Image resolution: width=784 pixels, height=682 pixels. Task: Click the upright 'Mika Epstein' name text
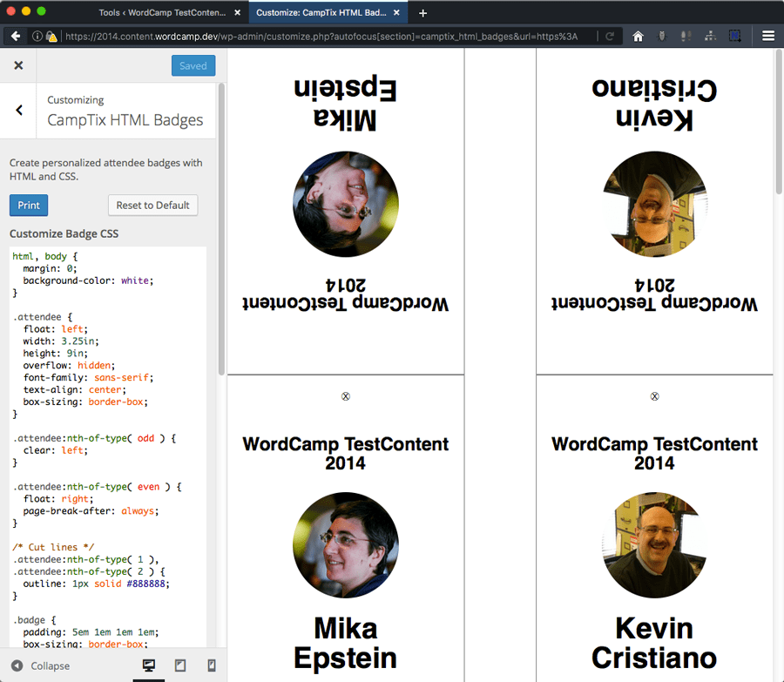pyautogui.click(x=346, y=643)
